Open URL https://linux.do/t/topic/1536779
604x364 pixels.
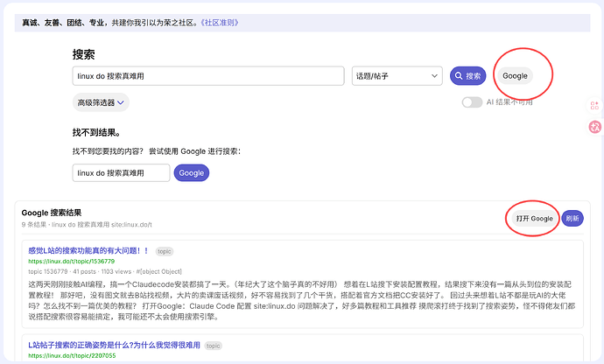pos(71,261)
